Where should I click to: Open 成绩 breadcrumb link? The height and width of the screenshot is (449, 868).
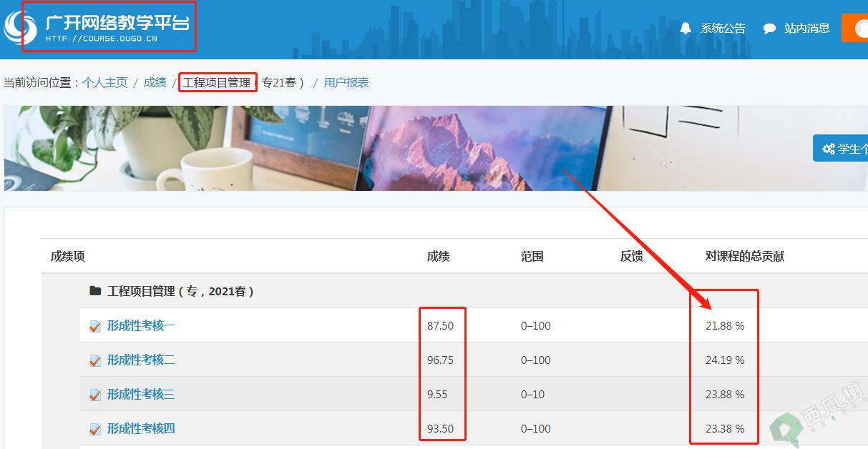coord(155,82)
